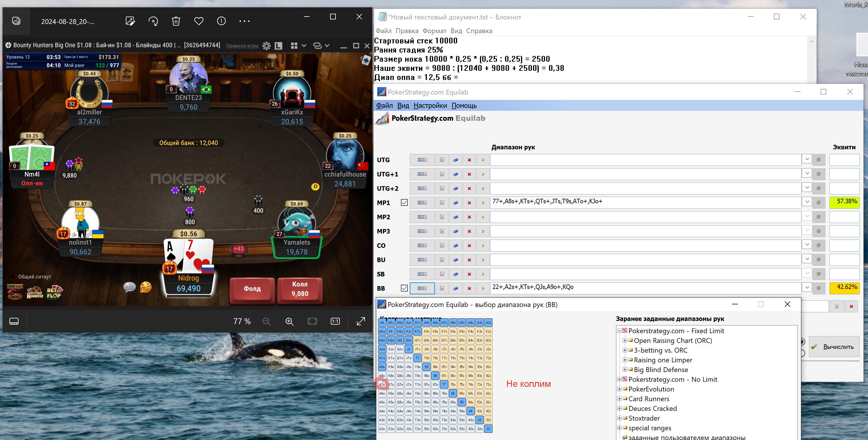Open card matrix button for the UTG row
The image size is (868, 440).
pyautogui.click(x=422, y=160)
